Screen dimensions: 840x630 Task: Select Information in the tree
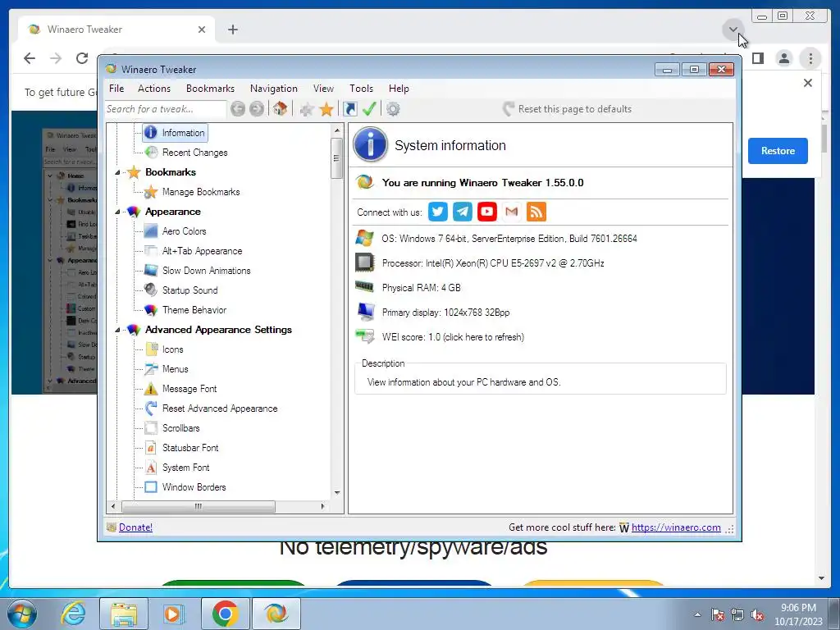pos(183,133)
